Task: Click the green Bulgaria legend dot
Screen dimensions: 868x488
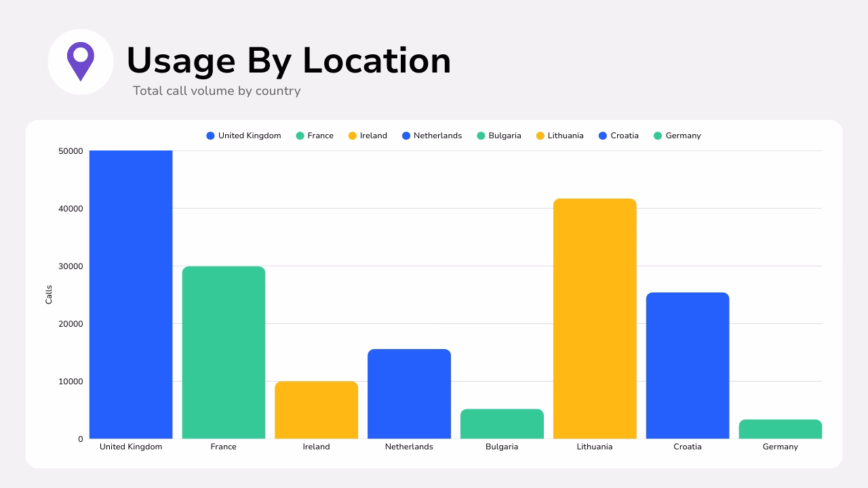Action: pos(480,136)
